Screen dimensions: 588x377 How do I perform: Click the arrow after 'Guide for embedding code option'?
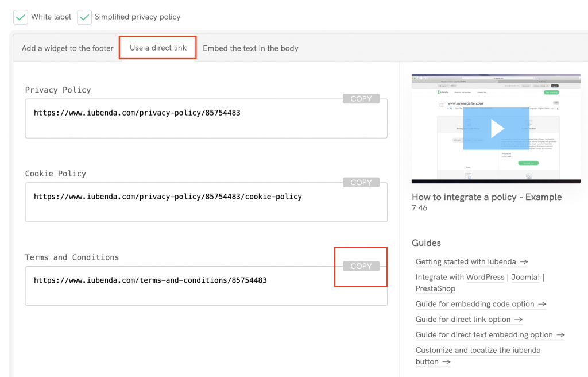click(543, 304)
